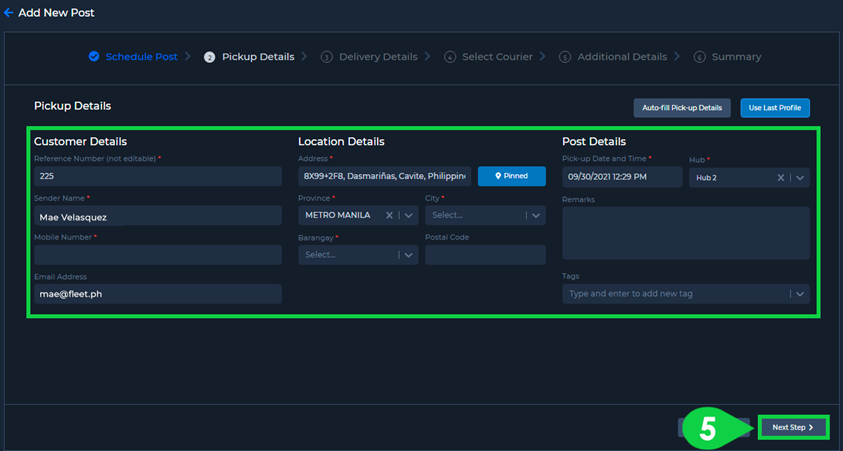
Task: Click the step 6 circle icon
Action: 699,57
